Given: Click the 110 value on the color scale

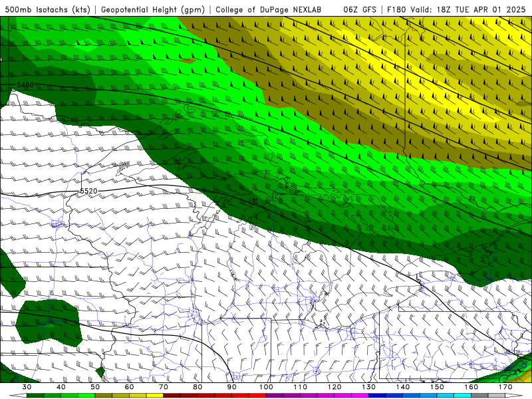Looking at the screenshot, I should [301, 387].
